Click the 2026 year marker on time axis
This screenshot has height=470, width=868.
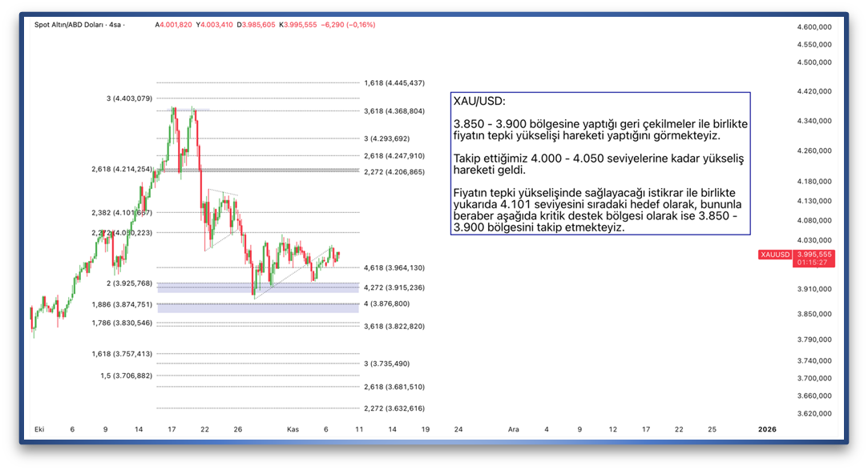click(767, 430)
